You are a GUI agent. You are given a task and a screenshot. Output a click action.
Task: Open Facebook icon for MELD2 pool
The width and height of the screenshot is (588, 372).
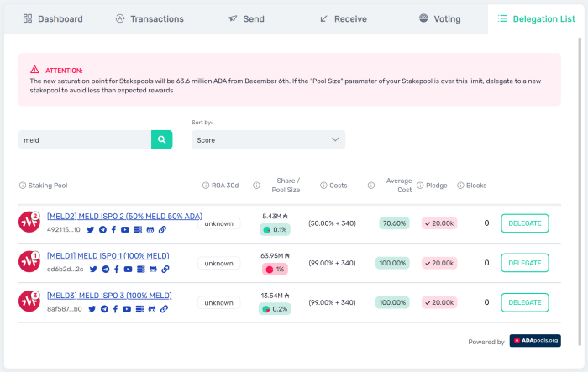click(x=113, y=229)
